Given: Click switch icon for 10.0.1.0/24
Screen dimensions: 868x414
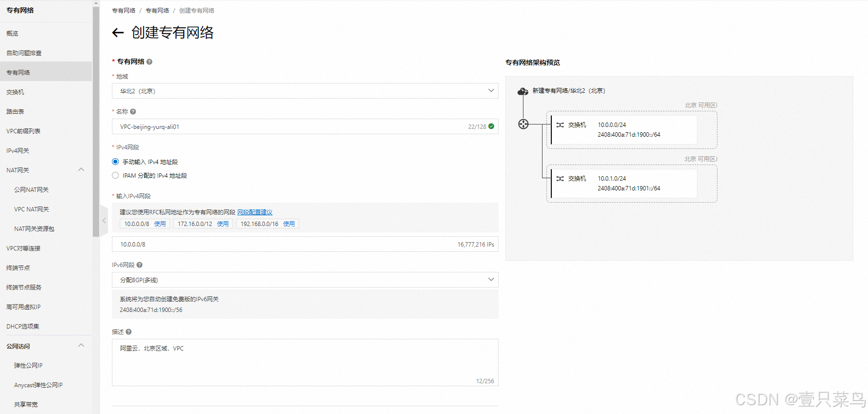Looking at the screenshot, I should 560,179.
